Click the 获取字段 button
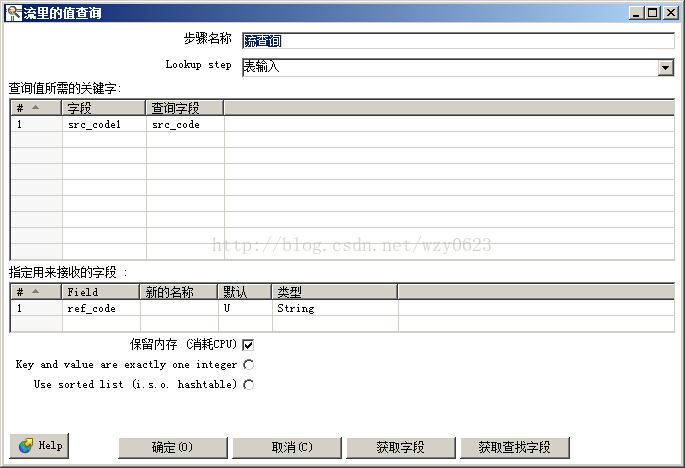 [x=401, y=447]
